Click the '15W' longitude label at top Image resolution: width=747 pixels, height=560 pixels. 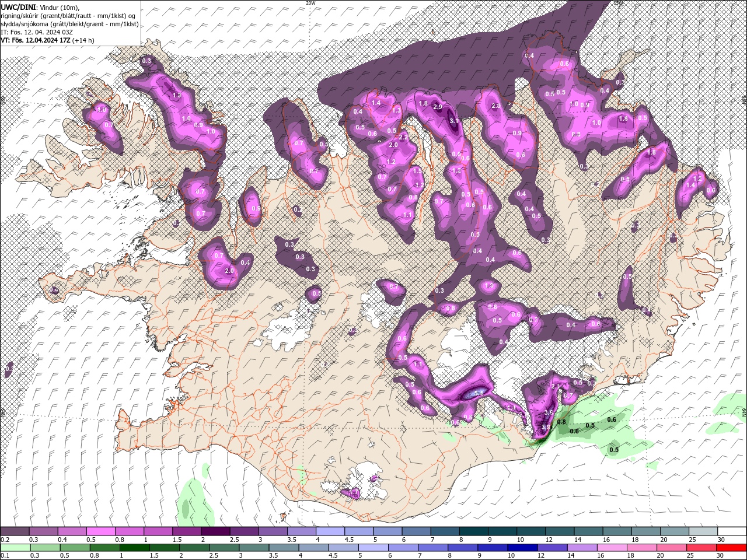619,3
